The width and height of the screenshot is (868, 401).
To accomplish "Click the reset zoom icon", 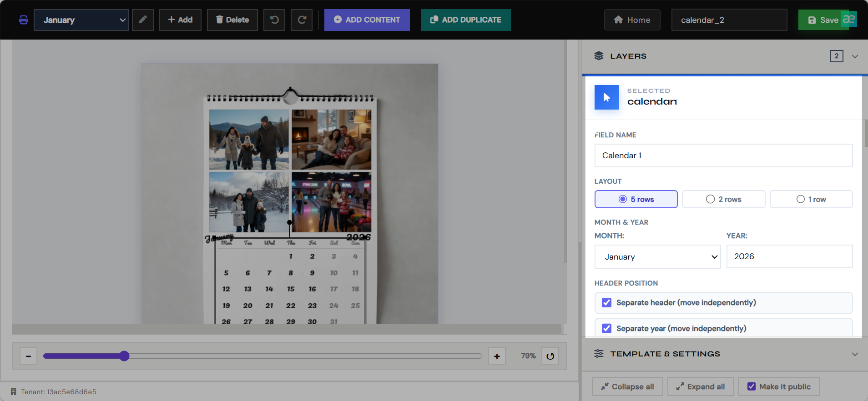I will pos(550,356).
